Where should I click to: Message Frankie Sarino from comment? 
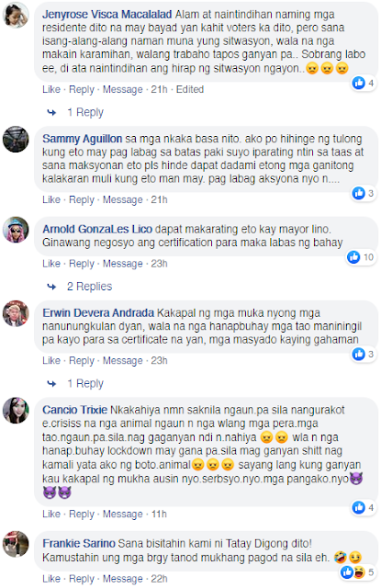coord(123,579)
